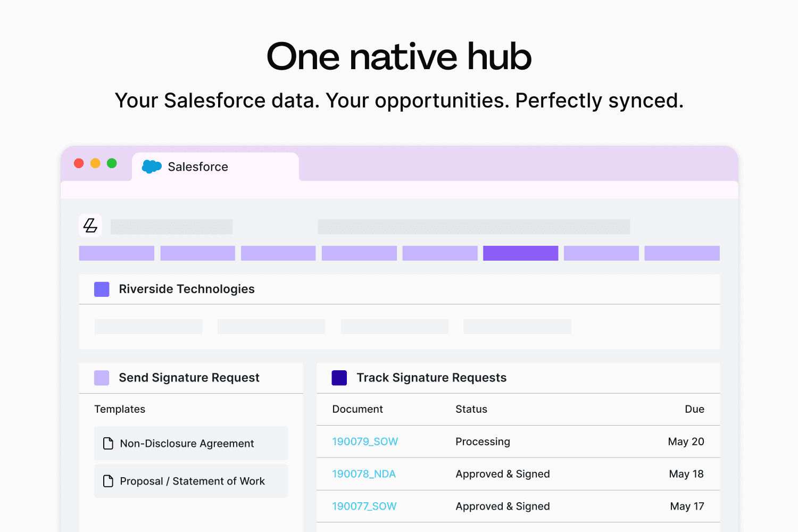This screenshot has width=798, height=532.
Task: Click the Send Signature Request heading
Action: (189, 378)
